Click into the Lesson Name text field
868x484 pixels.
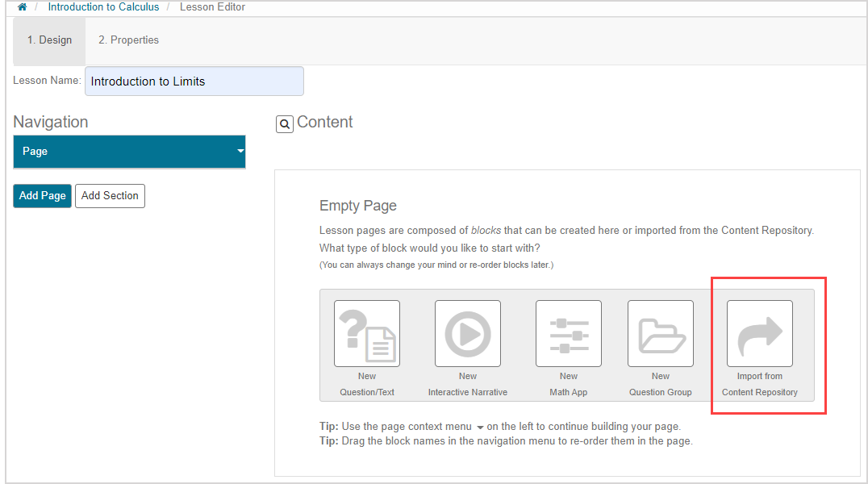coord(194,81)
